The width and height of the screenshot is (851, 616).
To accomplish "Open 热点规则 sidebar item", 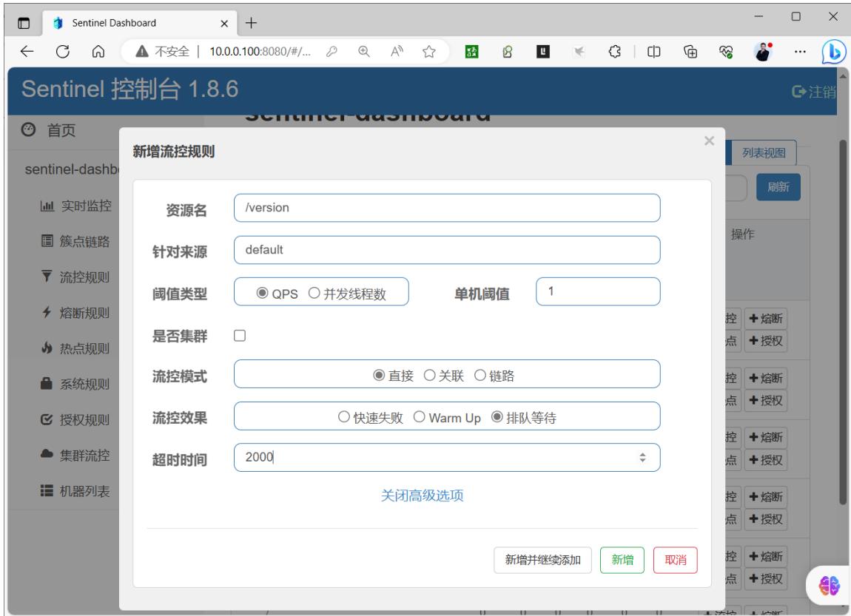I will pos(76,348).
